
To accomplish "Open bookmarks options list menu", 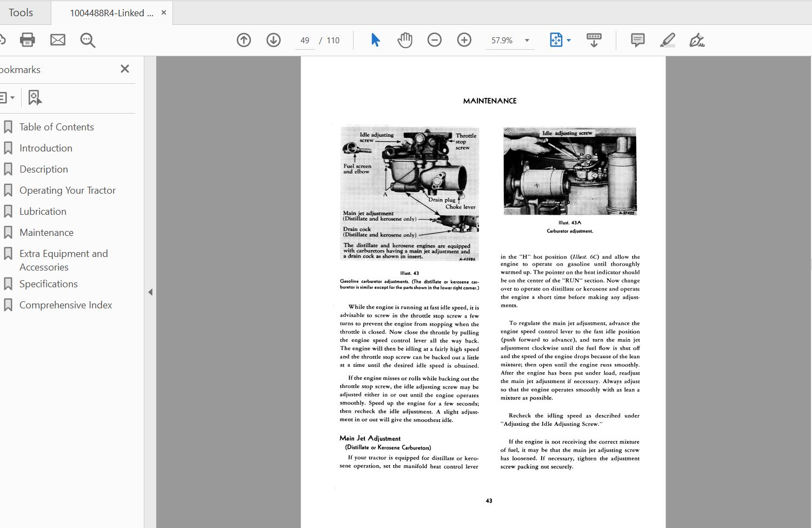I will 7,98.
